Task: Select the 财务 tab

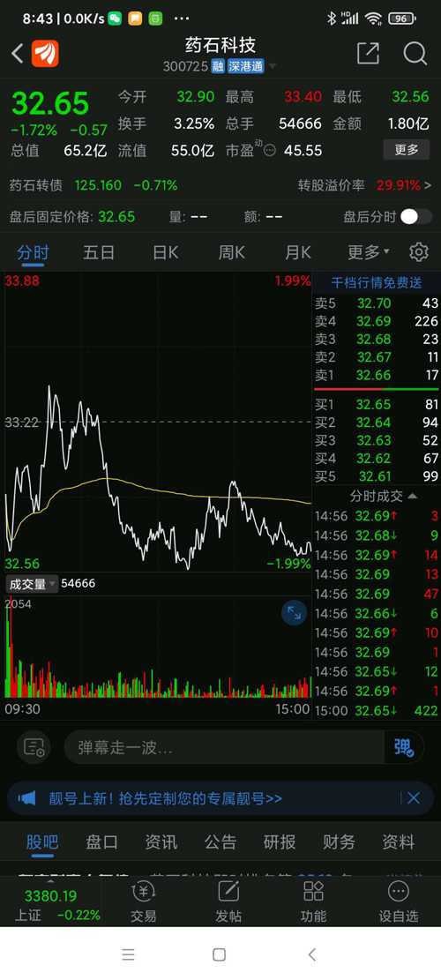Action: 339,842
